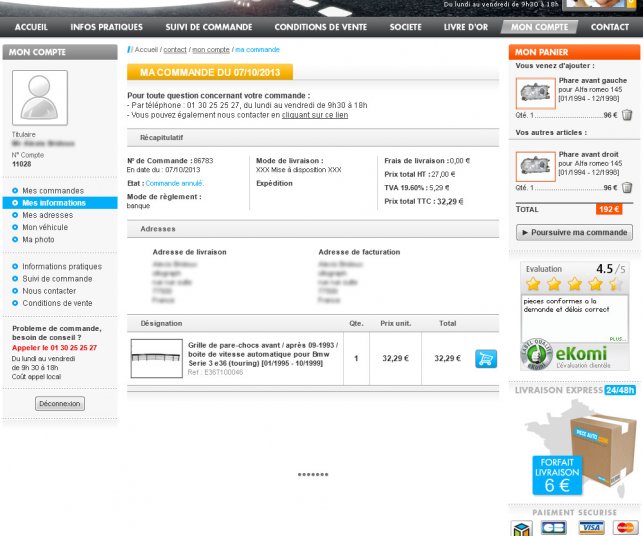The image size is (643, 536).
Task: Click the 'Désignation' column header
Action: click(x=161, y=324)
